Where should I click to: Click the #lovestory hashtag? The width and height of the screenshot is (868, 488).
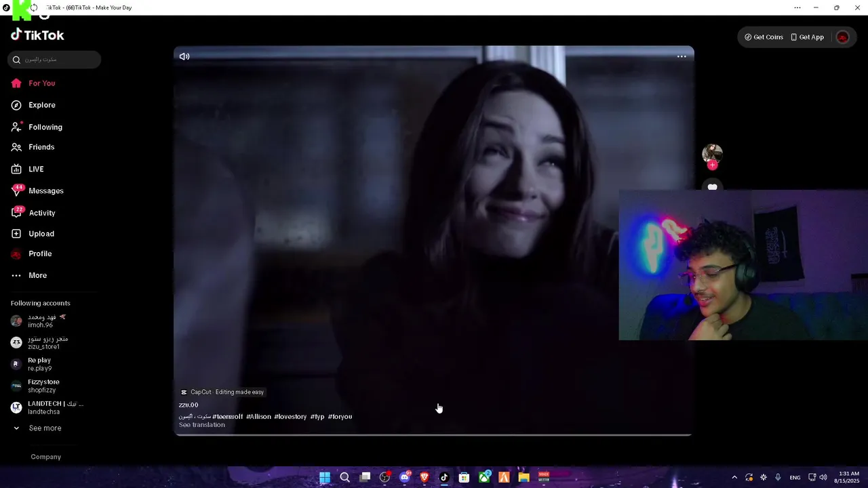pos(290,417)
